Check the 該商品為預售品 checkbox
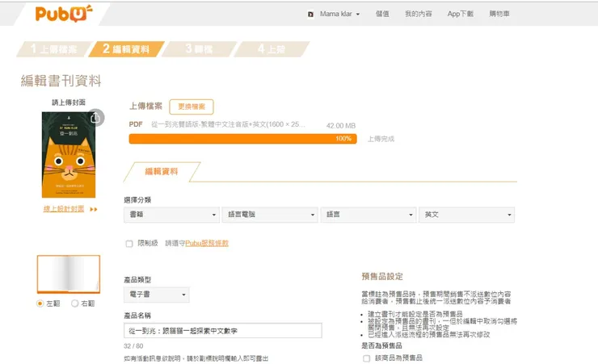The height and width of the screenshot is (364, 598). [367, 358]
